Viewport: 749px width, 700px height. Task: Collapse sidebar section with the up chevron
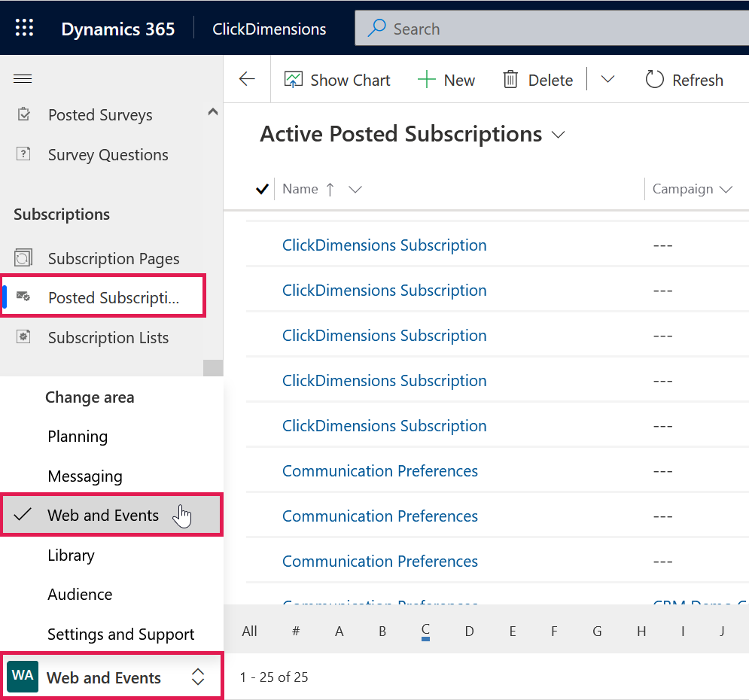(213, 112)
